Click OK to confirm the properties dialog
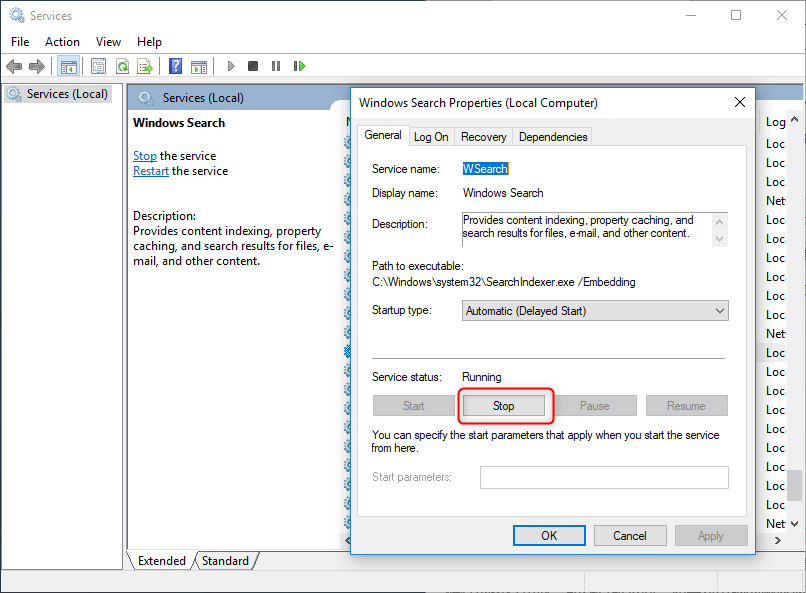This screenshot has height=593, width=806. [549, 536]
